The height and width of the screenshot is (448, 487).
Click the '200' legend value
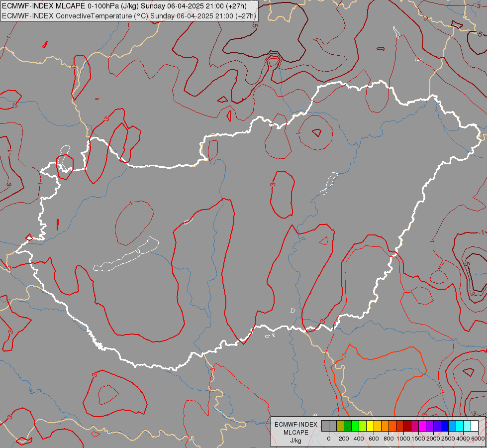(x=344, y=439)
